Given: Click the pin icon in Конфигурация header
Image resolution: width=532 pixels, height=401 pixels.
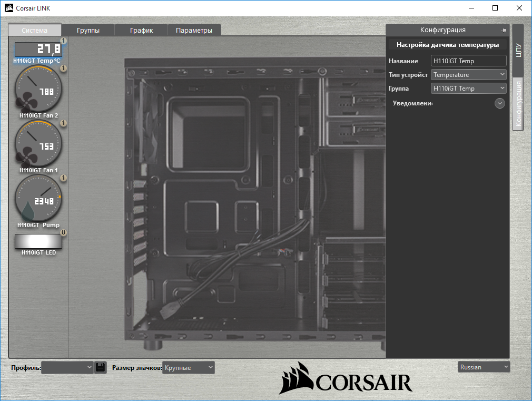Looking at the screenshot, I should pos(504,31).
